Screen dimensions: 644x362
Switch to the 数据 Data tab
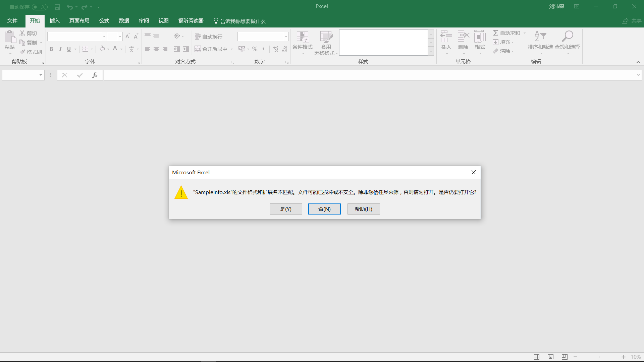click(x=124, y=21)
